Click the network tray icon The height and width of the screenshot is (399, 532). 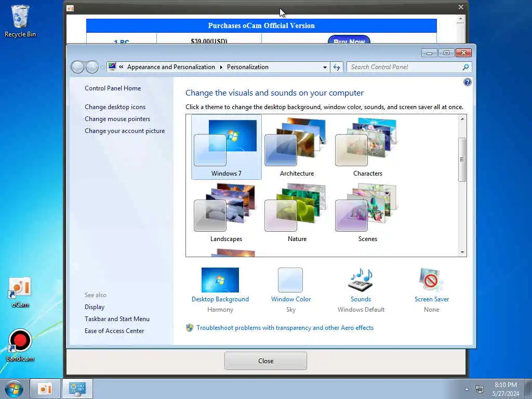coord(480,389)
